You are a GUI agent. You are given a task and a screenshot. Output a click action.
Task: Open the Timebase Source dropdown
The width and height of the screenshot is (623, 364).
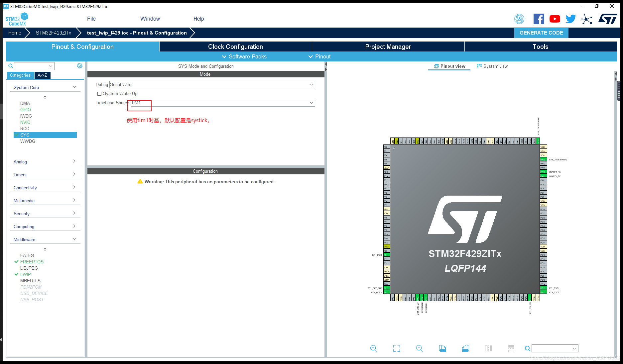click(x=223, y=103)
